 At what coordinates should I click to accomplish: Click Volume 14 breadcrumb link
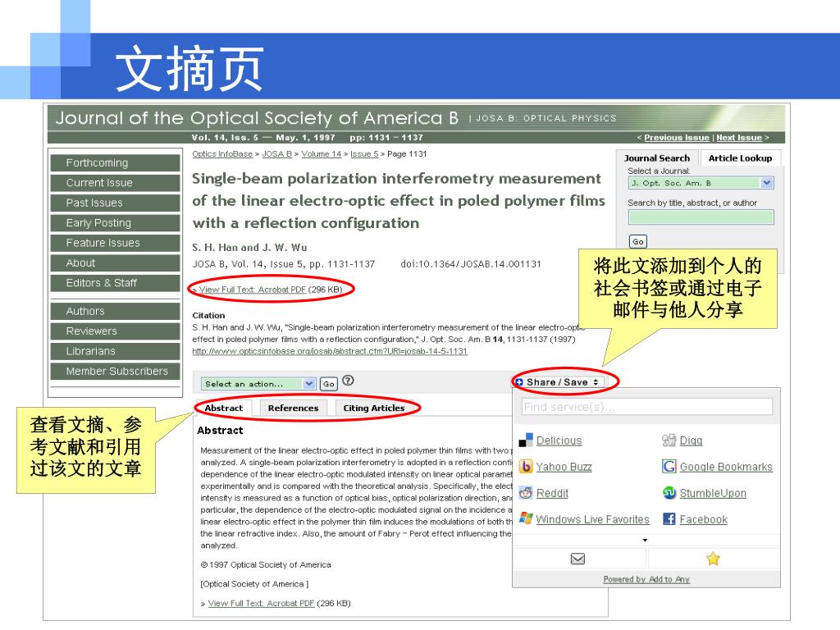point(322,153)
